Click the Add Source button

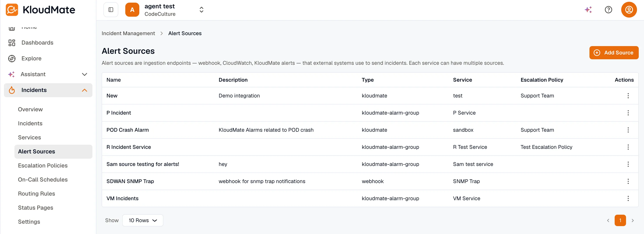pos(614,53)
